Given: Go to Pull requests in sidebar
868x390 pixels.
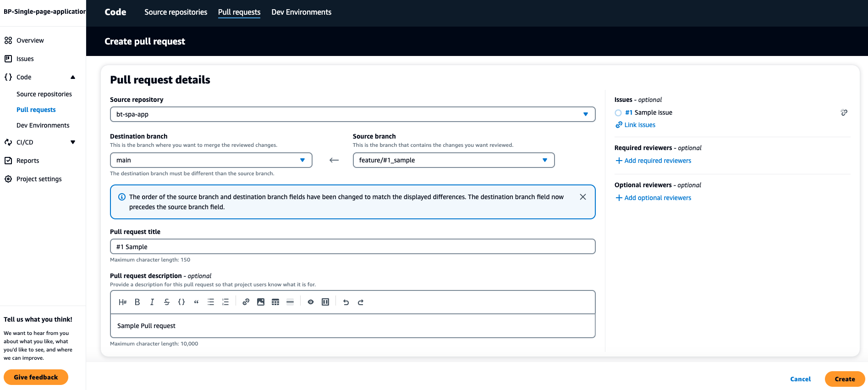Looking at the screenshot, I should point(36,110).
